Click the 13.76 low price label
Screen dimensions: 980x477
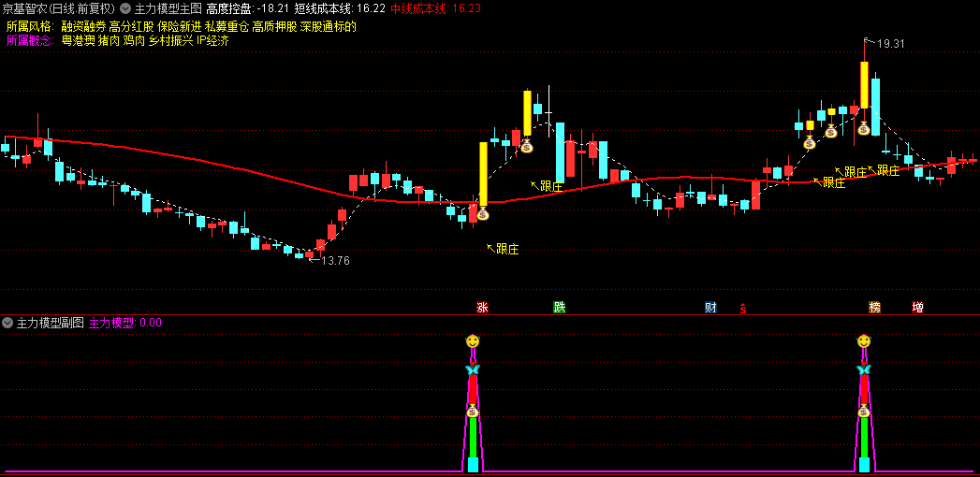pyautogui.click(x=335, y=261)
